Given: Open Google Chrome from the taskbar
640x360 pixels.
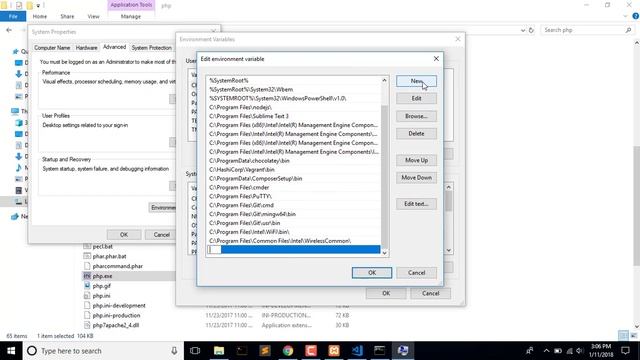Looking at the screenshot, I should pyautogui.click(x=288, y=351).
